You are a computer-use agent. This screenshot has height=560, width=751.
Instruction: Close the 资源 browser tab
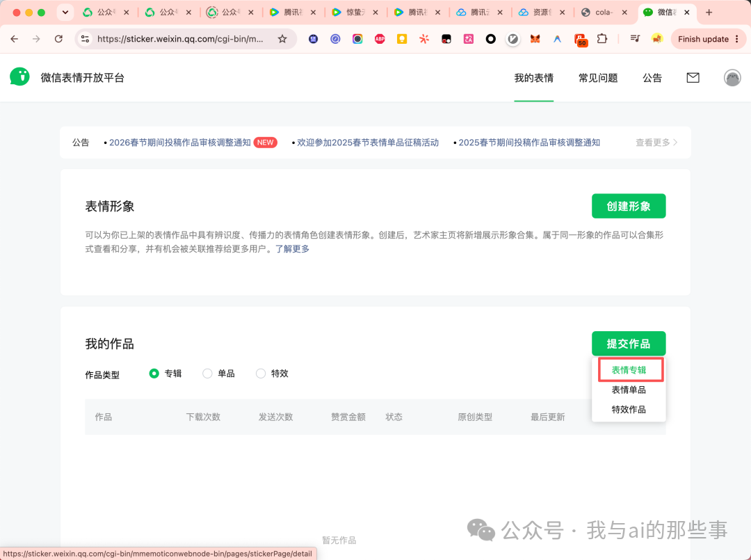563,13
